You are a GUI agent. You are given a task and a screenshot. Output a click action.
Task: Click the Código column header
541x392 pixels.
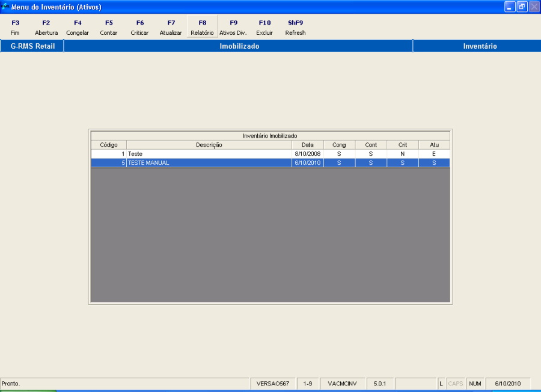109,145
